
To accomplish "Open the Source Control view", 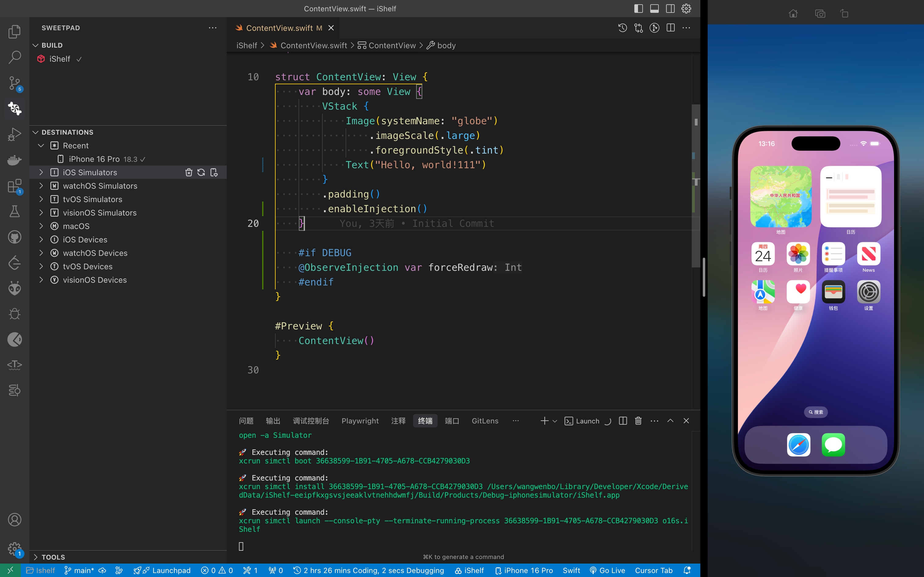I will [x=14, y=83].
